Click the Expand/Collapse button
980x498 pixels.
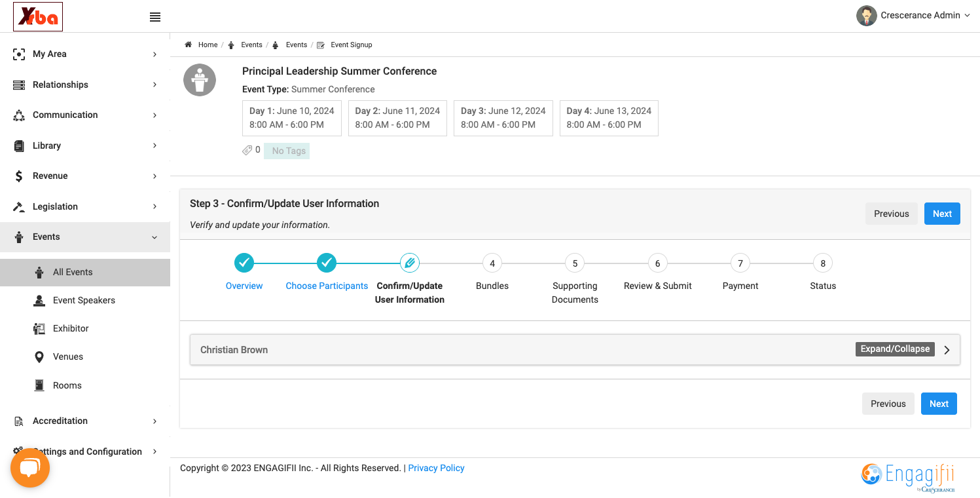coord(895,349)
